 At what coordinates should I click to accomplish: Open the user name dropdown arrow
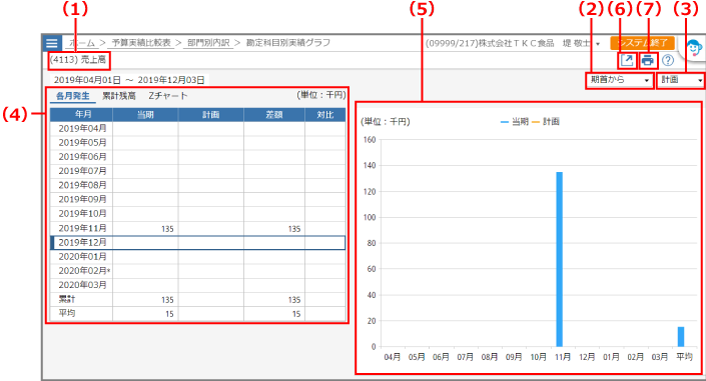tap(598, 44)
